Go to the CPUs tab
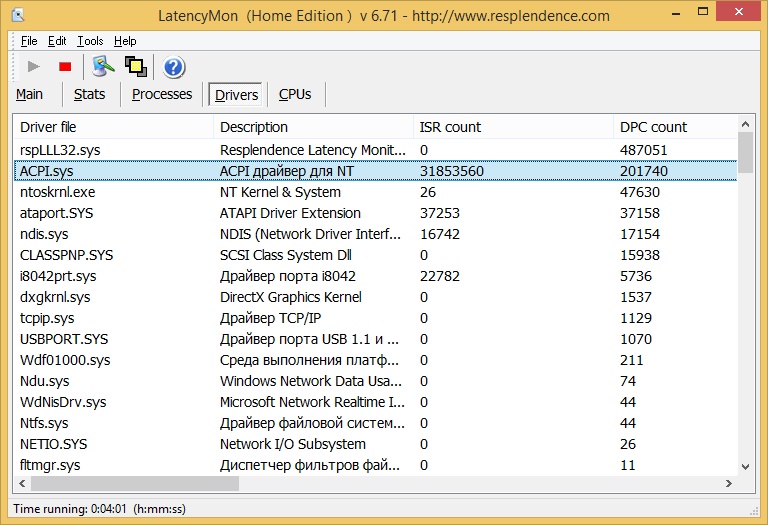The height and width of the screenshot is (525, 768). (x=295, y=95)
